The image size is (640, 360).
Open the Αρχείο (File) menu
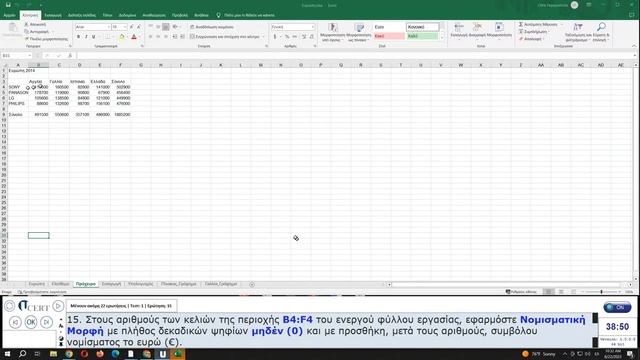point(9,15)
